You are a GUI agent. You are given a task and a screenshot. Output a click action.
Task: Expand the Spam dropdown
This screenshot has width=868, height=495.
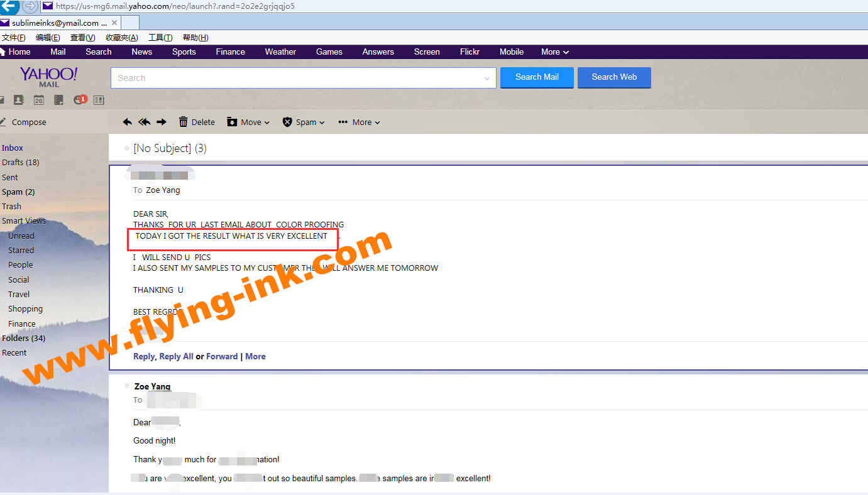tap(304, 122)
